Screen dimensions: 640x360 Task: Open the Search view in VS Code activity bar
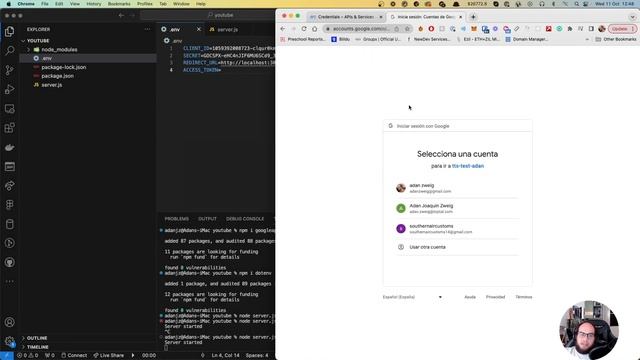(9, 51)
